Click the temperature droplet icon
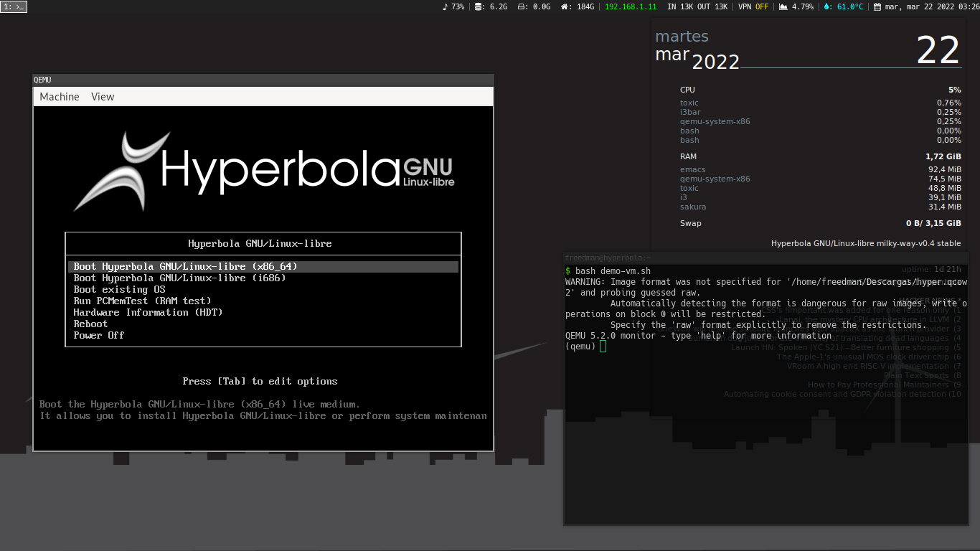The width and height of the screenshot is (980, 551). click(x=826, y=6)
